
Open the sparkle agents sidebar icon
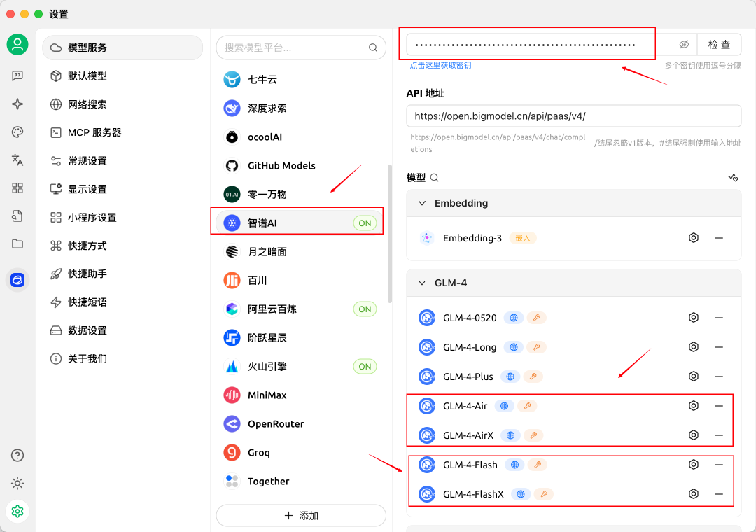17,104
